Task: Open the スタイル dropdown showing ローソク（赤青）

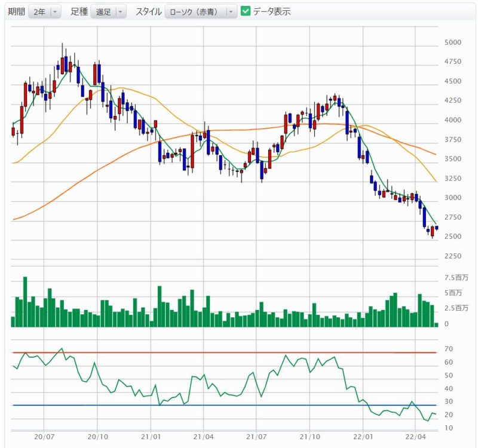Action: click(x=201, y=12)
